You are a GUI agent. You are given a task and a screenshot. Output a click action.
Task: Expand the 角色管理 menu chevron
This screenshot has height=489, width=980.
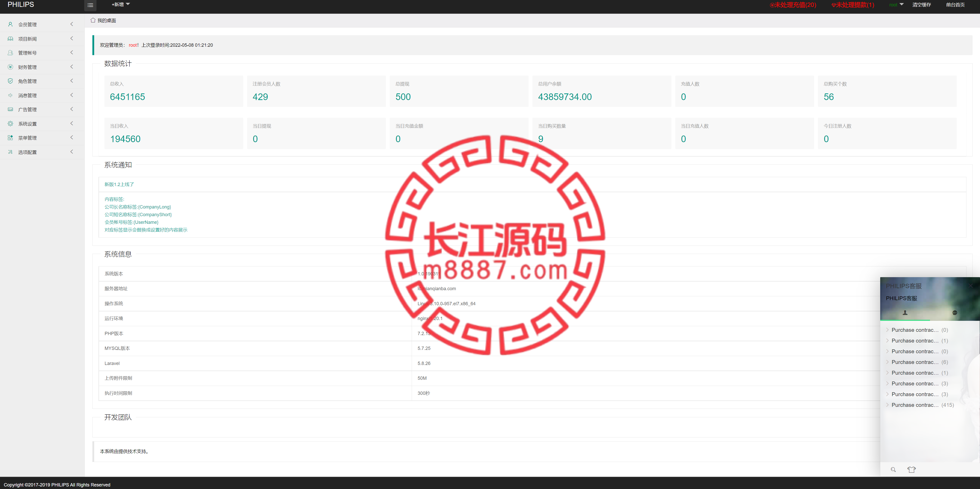tap(71, 81)
